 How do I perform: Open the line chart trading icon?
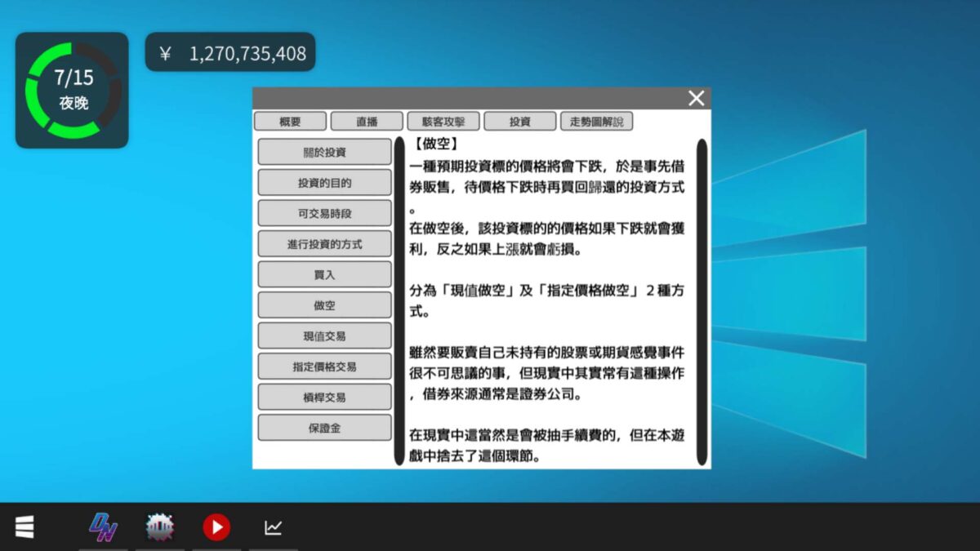pyautogui.click(x=273, y=528)
